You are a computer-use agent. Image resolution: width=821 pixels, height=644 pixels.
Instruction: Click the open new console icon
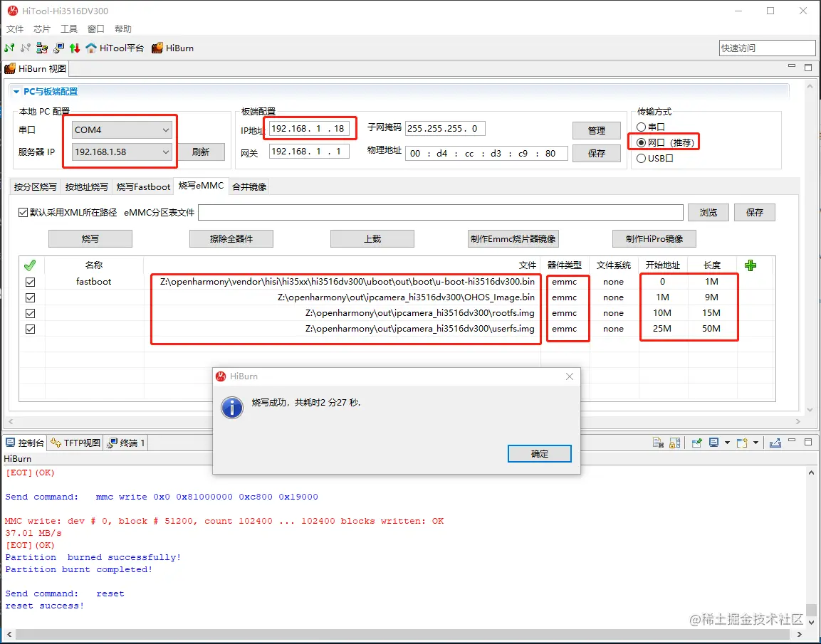tap(742, 443)
